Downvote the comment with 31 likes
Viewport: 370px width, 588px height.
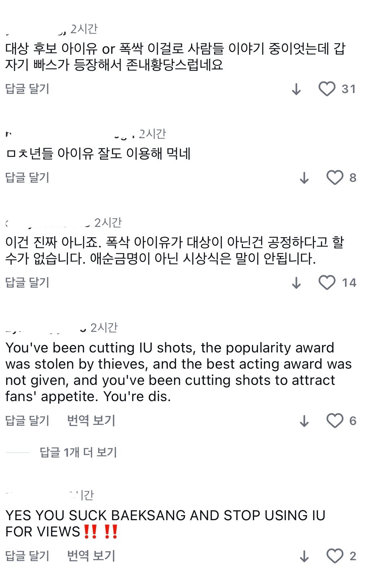[x=296, y=89]
